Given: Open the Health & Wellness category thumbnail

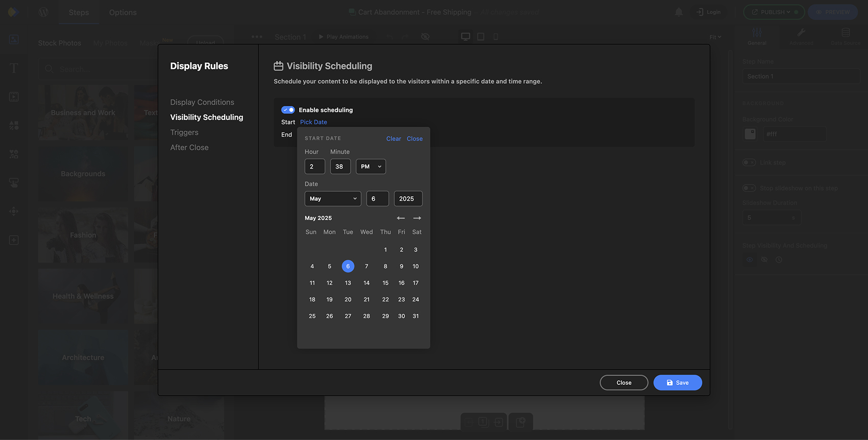Looking at the screenshot, I should tap(83, 296).
